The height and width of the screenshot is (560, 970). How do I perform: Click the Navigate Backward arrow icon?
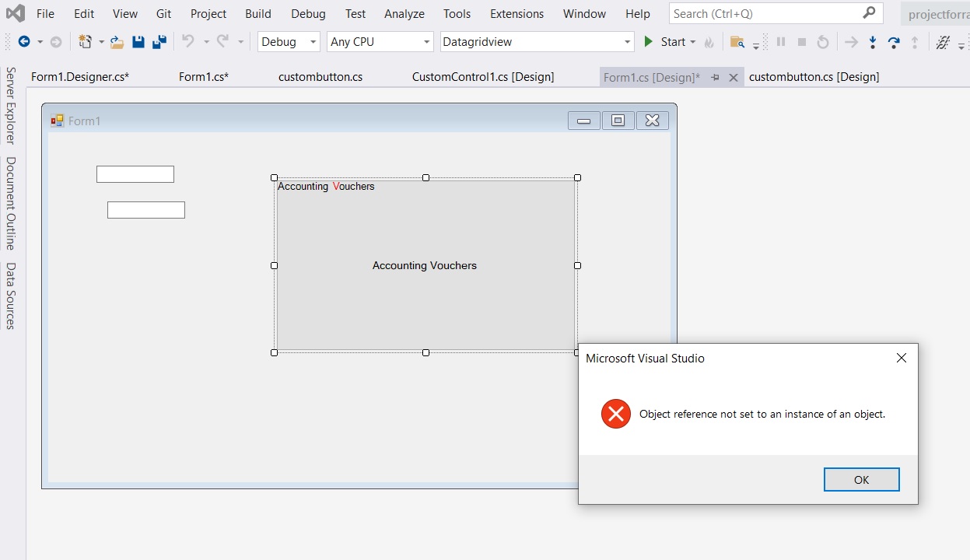(x=24, y=42)
